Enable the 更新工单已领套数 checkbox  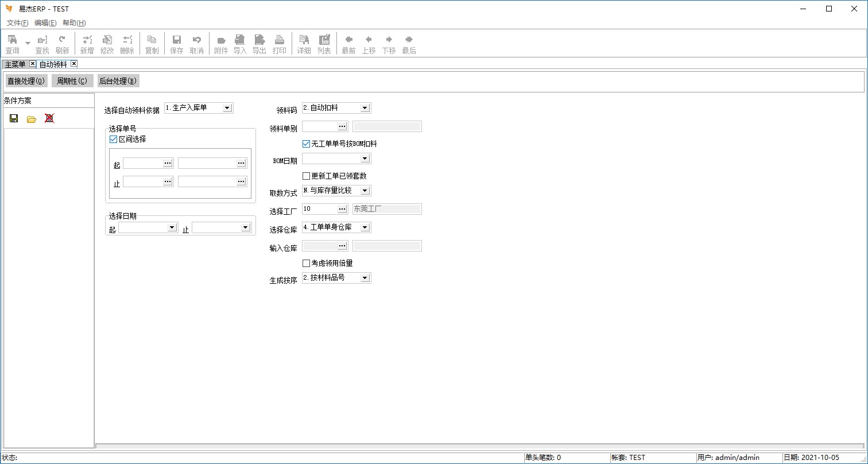(306, 176)
